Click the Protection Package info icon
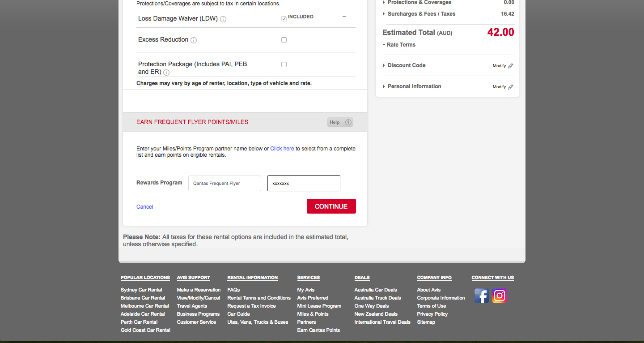Image resolution: width=644 pixels, height=343 pixels. pos(166,73)
